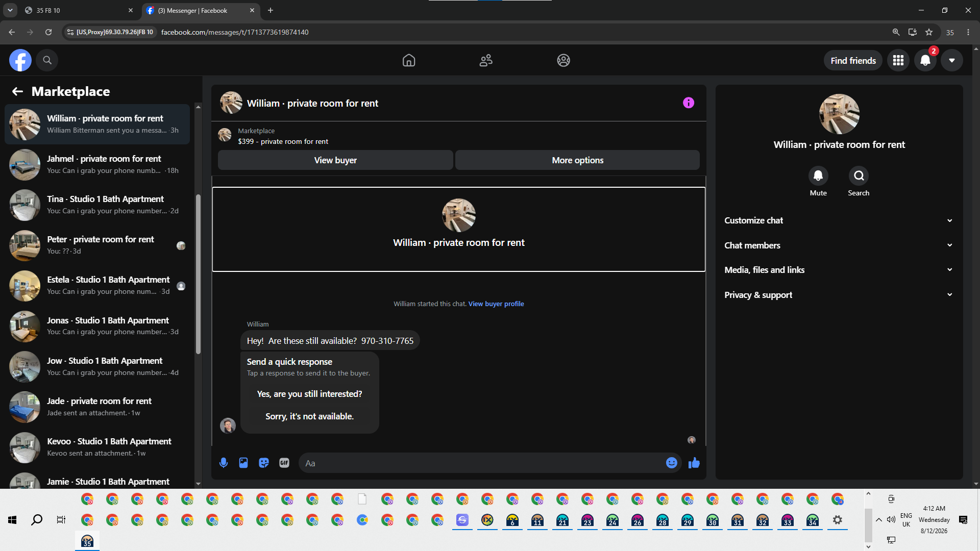Send quick reply 'Sorry, it's not available.'
The width and height of the screenshot is (980, 551).
point(310,416)
